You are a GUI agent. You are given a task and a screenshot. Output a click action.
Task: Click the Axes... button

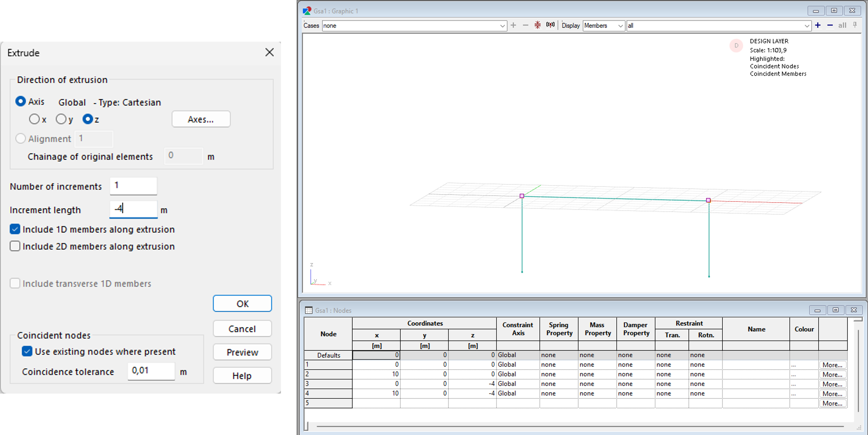tap(201, 119)
